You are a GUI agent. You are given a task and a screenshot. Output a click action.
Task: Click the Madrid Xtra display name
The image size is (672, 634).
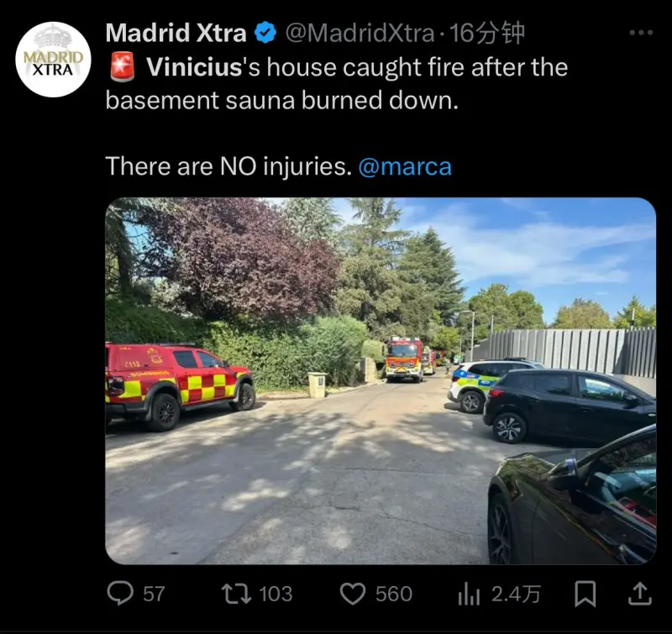coord(176,33)
